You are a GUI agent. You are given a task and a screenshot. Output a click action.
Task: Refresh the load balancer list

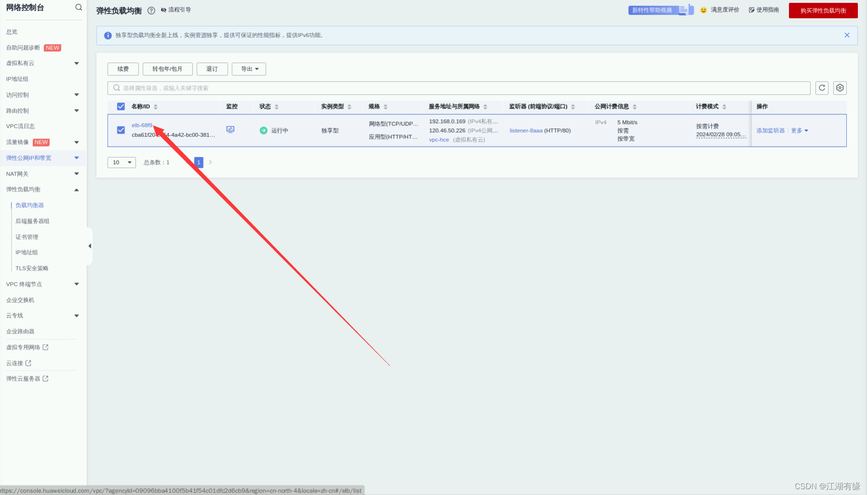[822, 88]
